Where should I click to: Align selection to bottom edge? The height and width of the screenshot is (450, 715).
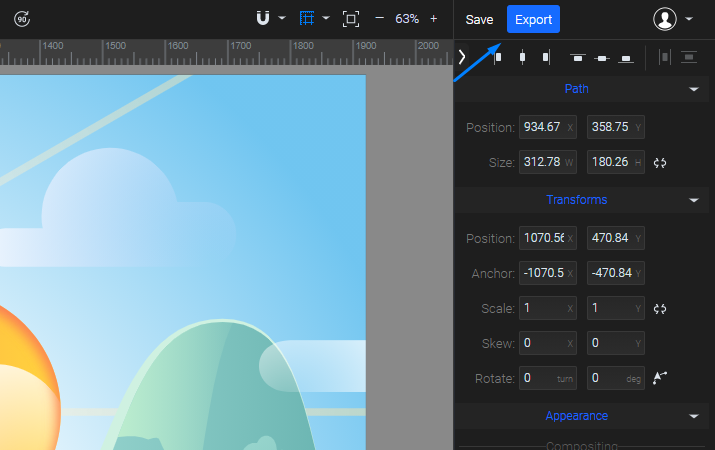(626, 57)
